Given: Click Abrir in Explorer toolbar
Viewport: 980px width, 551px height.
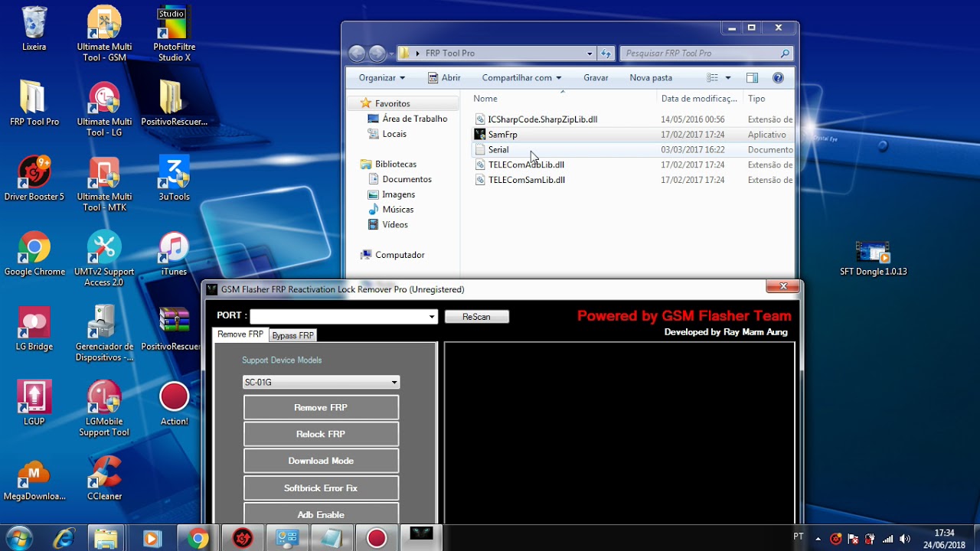Looking at the screenshot, I should pyautogui.click(x=444, y=77).
